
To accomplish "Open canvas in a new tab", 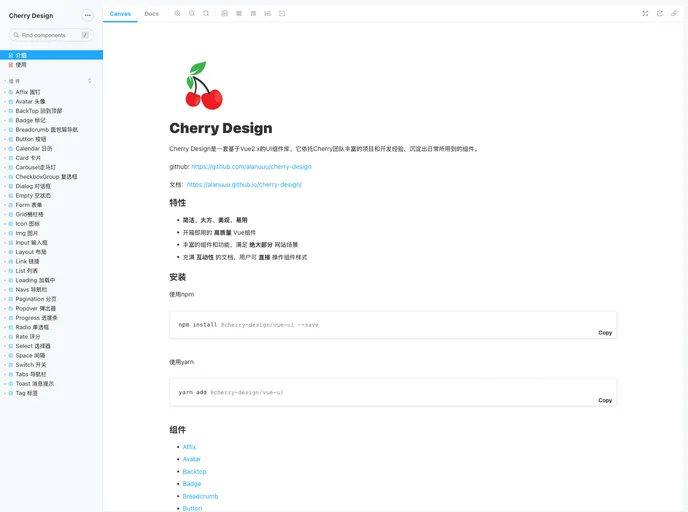I will point(660,14).
